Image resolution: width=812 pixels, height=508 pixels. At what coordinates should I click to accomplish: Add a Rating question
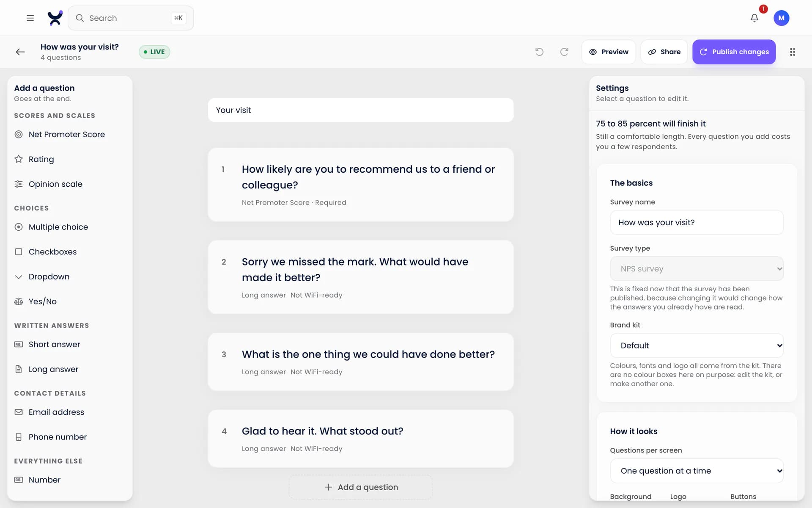(x=70, y=159)
